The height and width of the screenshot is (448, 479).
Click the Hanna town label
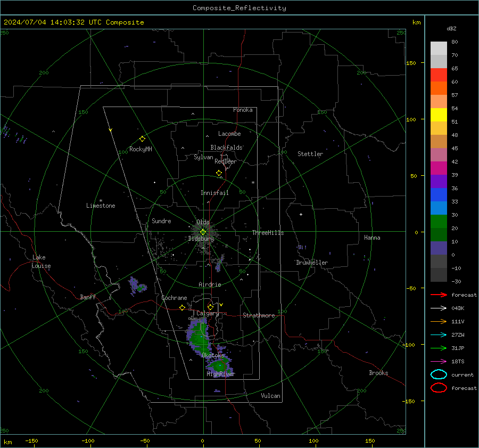[372, 238]
